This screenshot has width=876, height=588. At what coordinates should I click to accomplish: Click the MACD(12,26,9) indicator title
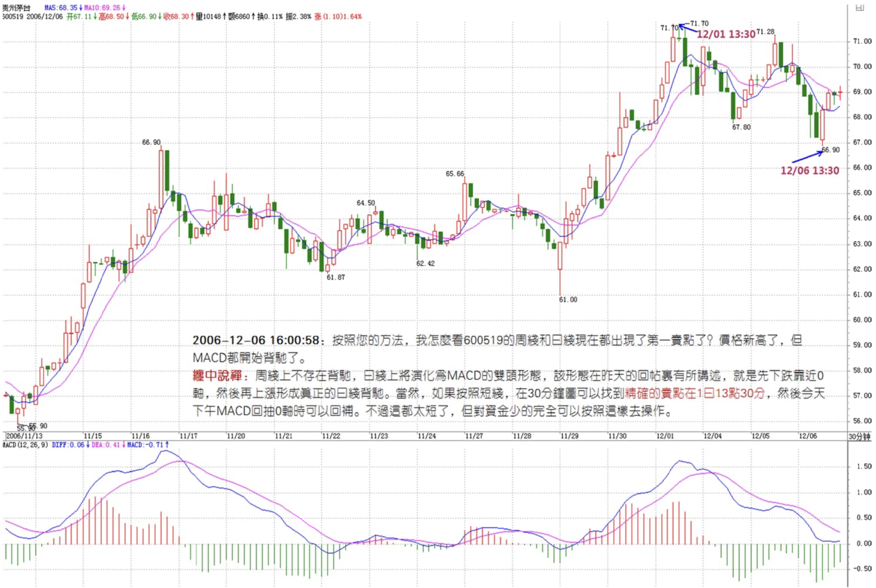(x=25, y=445)
